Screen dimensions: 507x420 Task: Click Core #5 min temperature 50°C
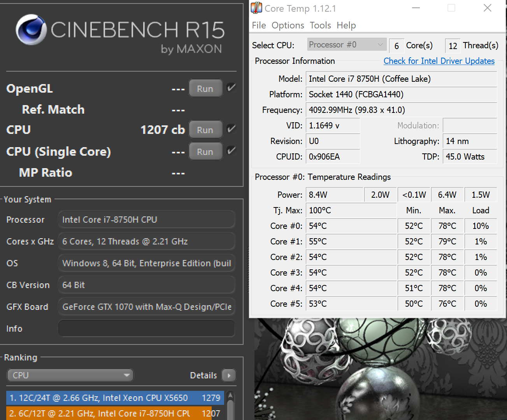(414, 304)
